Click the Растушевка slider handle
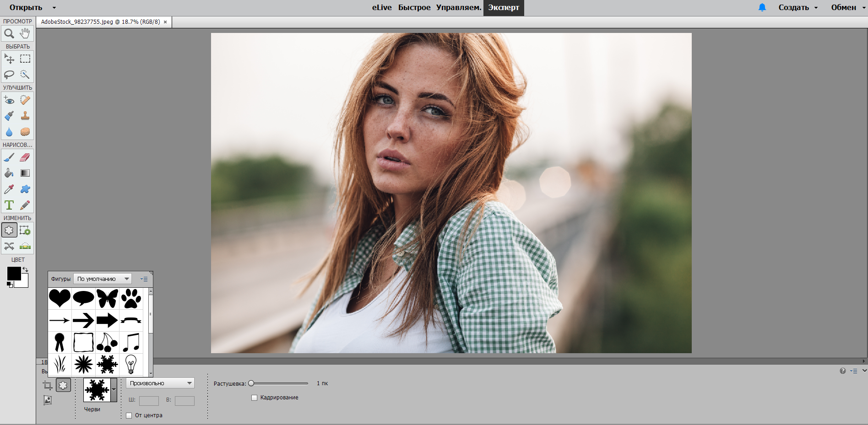Screen dimensions: 868x425 pyautogui.click(x=251, y=383)
